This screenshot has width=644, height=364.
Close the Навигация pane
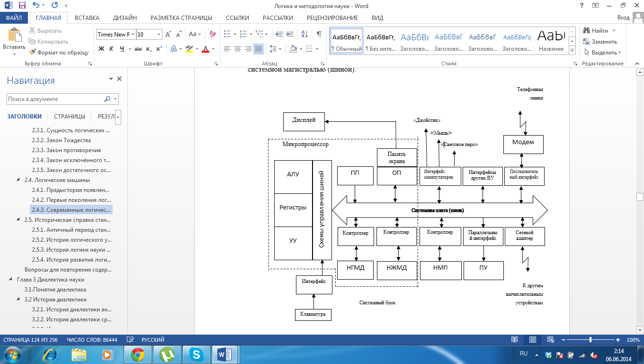[x=119, y=79]
